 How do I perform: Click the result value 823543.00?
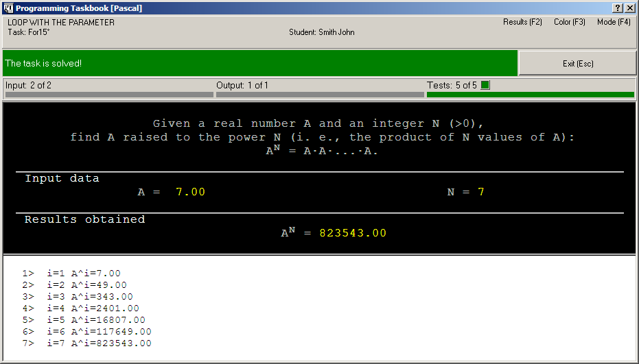pyautogui.click(x=353, y=233)
